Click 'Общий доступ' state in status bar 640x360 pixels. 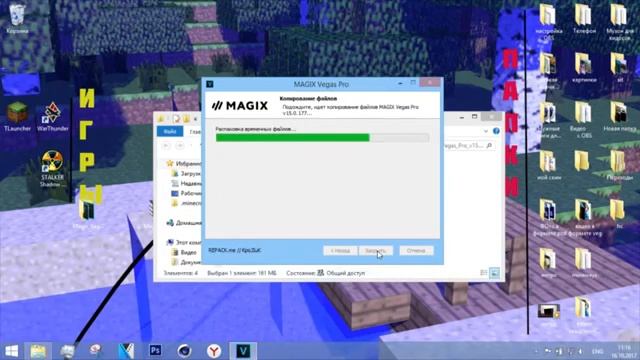point(345,273)
